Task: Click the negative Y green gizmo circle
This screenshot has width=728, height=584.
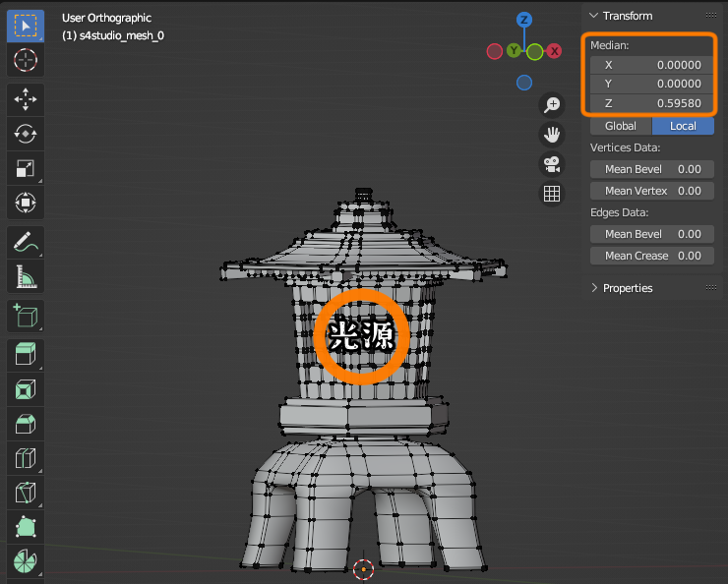Action: coord(535,52)
